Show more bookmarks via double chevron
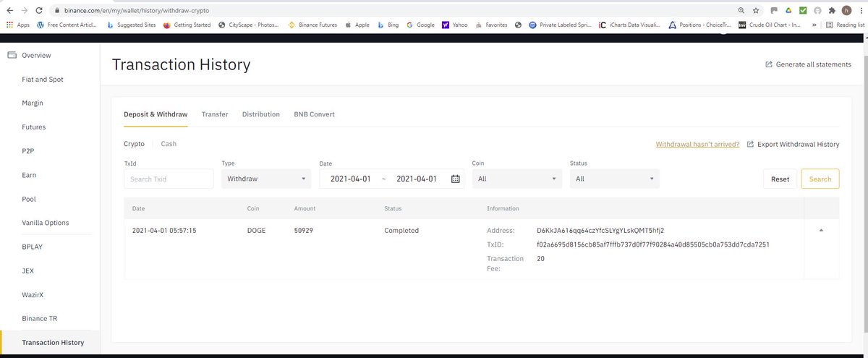868x358 pixels. point(815,25)
